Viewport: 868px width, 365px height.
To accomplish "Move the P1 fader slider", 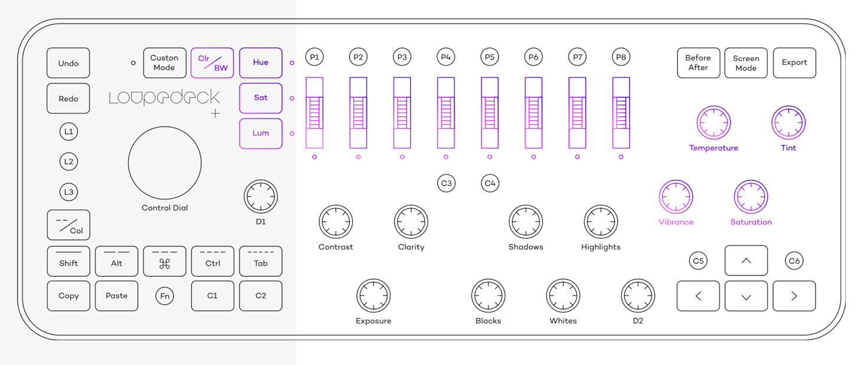I will point(314,112).
